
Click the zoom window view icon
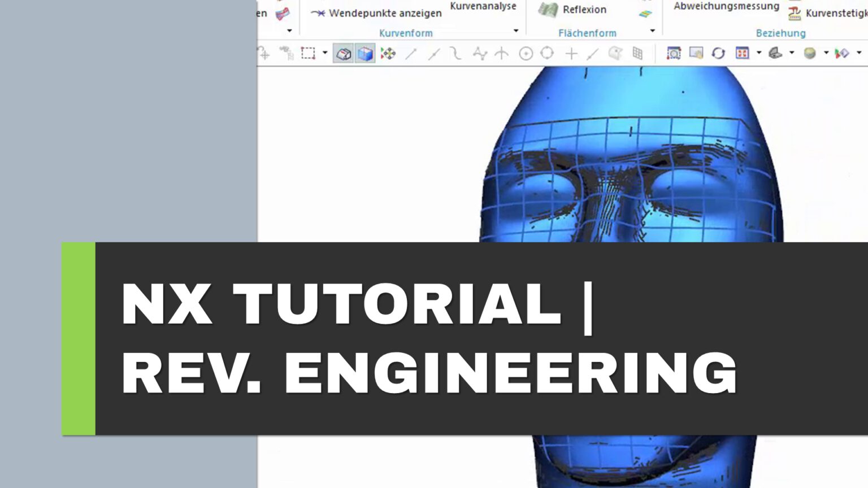674,53
